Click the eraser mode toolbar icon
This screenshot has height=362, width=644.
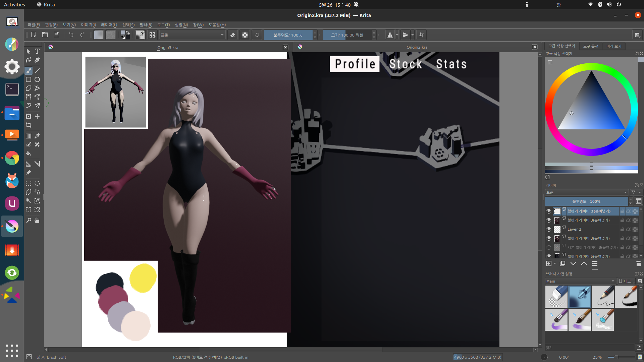click(233, 35)
